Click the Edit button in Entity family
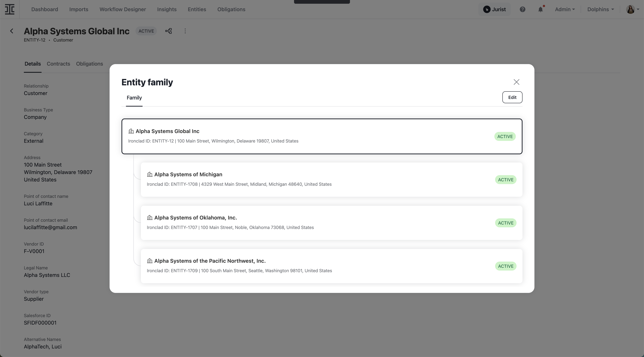 512,97
